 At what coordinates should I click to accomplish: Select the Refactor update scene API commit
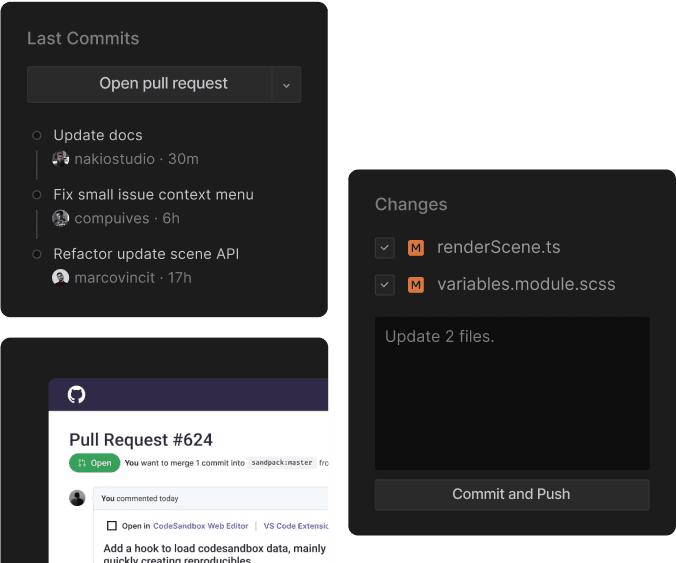pyautogui.click(x=146, y=254)
